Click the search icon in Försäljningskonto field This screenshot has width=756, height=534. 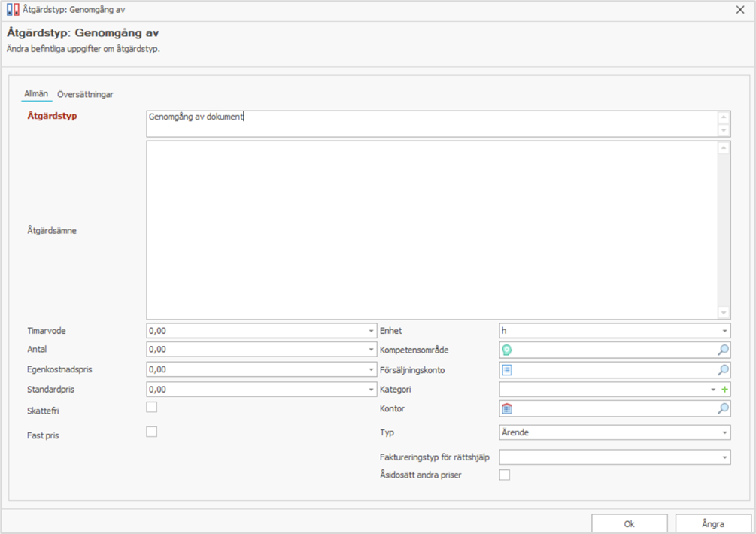pyautogui.click(x=723, y=370)
